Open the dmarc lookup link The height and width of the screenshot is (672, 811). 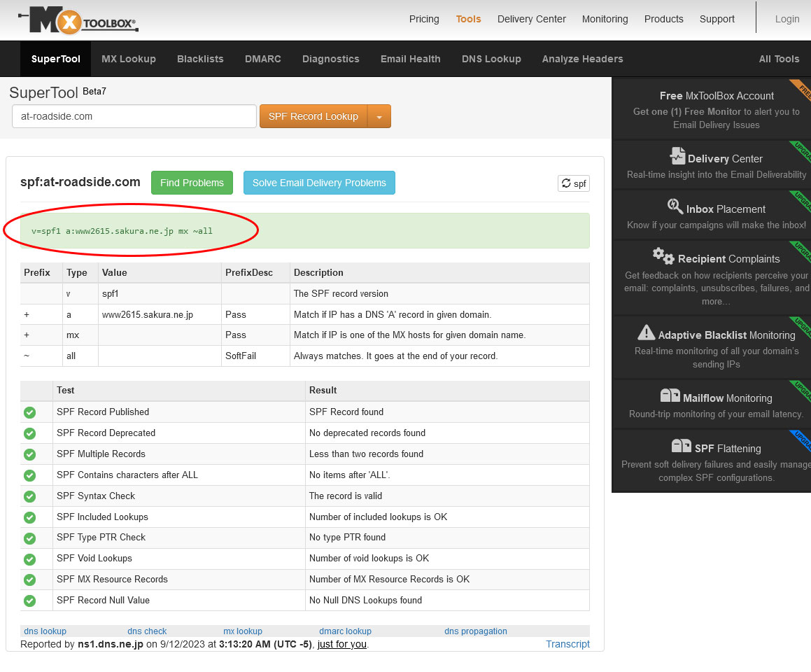[345, 631]
